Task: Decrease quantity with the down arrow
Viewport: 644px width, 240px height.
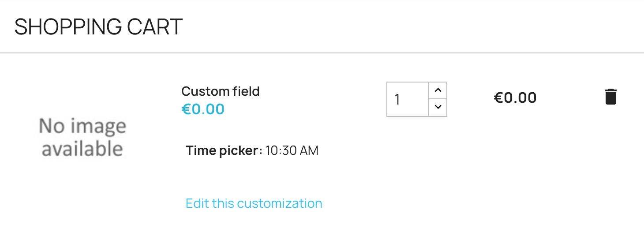Action: (438, 108)
